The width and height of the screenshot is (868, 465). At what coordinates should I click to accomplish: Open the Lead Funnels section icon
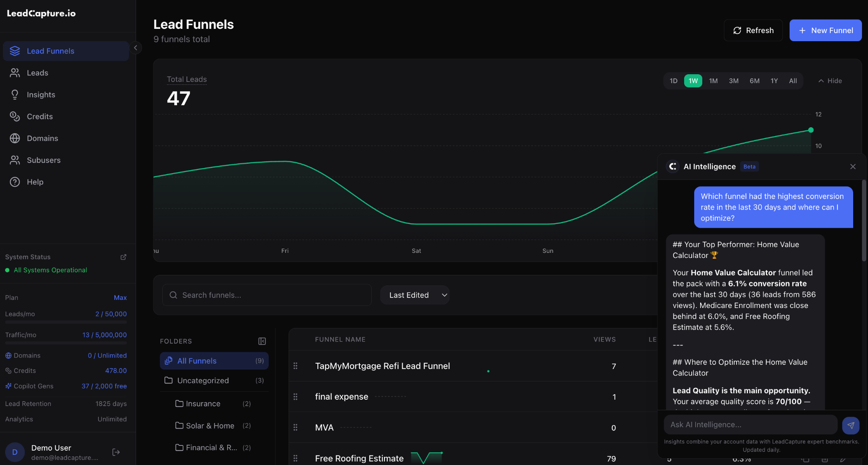click(x=15, y=51)
